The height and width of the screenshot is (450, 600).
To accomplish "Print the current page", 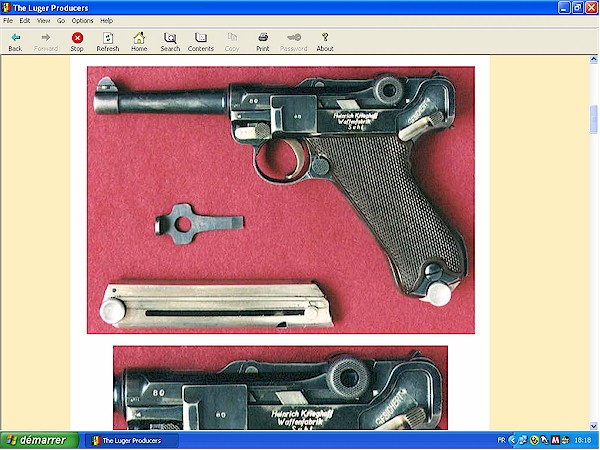I will pos(263,42).
